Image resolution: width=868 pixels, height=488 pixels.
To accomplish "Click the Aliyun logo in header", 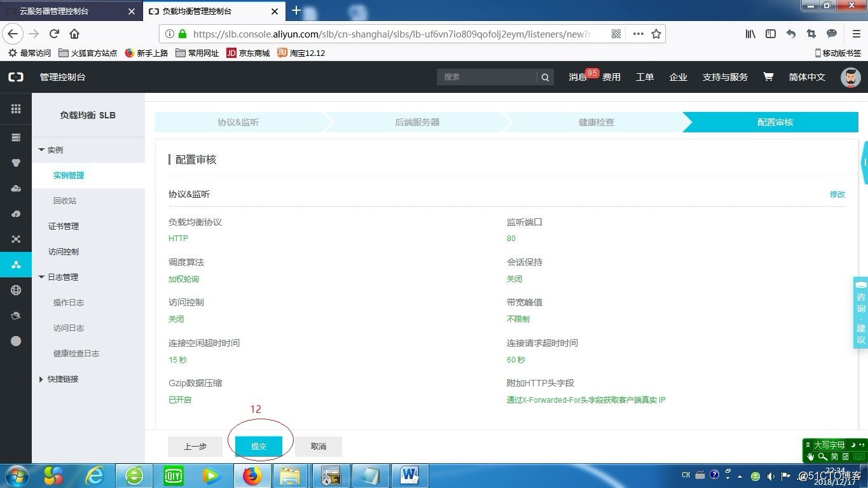I will click(16, 77).
